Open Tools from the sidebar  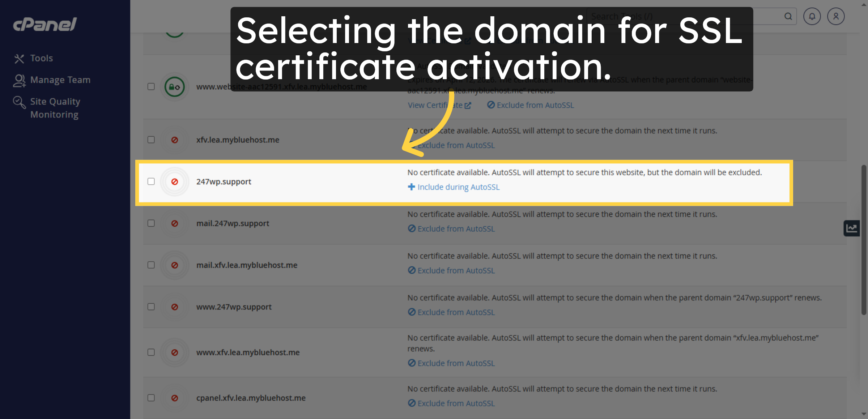[x=41, y=58]
